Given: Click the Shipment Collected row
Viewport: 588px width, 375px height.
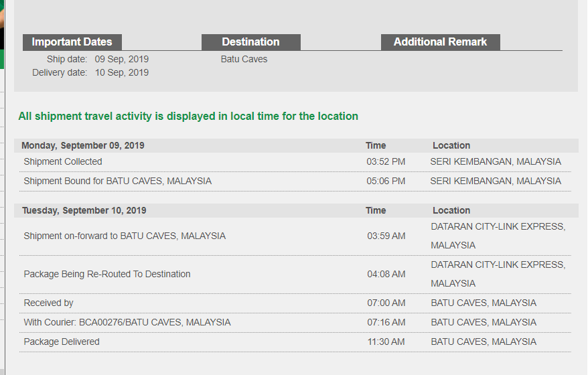Looking at the screenshot, I should pyautogui.click(x=295, y=162).
